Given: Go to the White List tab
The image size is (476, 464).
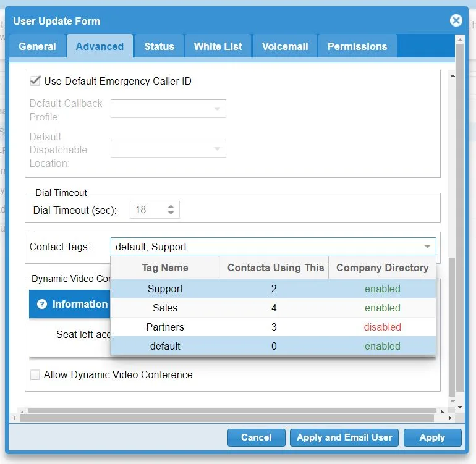Looking at the screenshot, I should (x=218, y=46).
